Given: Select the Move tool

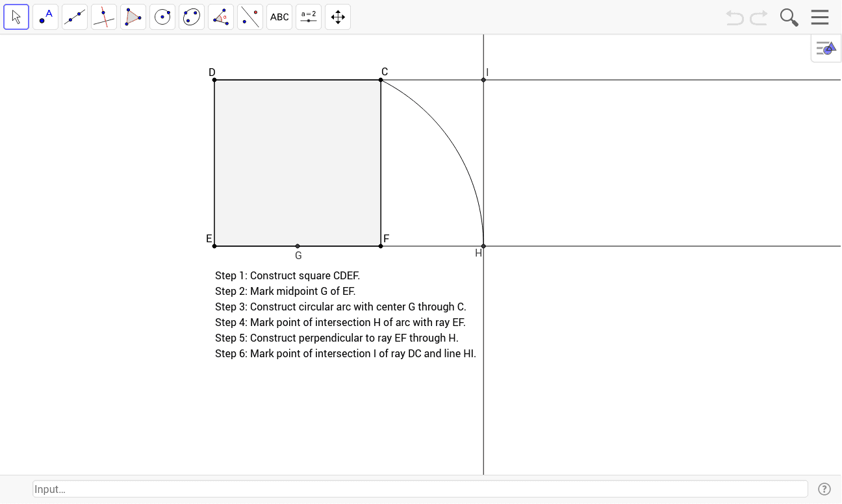Looking at the screenshot, I should point(16,17).
